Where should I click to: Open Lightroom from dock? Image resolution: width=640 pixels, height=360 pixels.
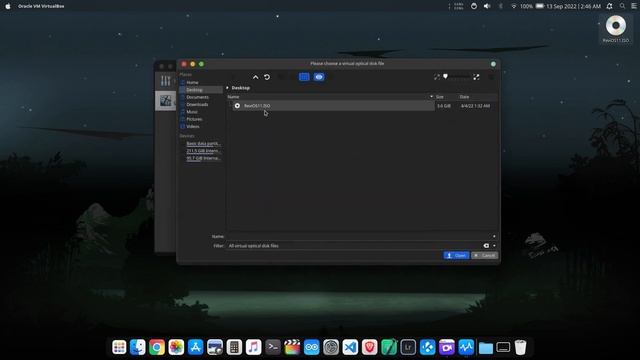[x=408, y=347]
